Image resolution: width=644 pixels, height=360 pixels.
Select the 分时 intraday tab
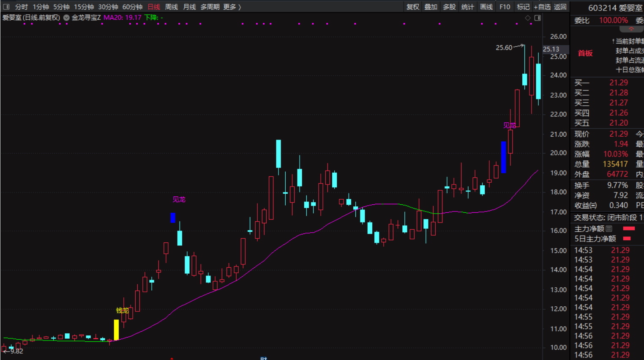pyautogui.click(x=21, y=7)
